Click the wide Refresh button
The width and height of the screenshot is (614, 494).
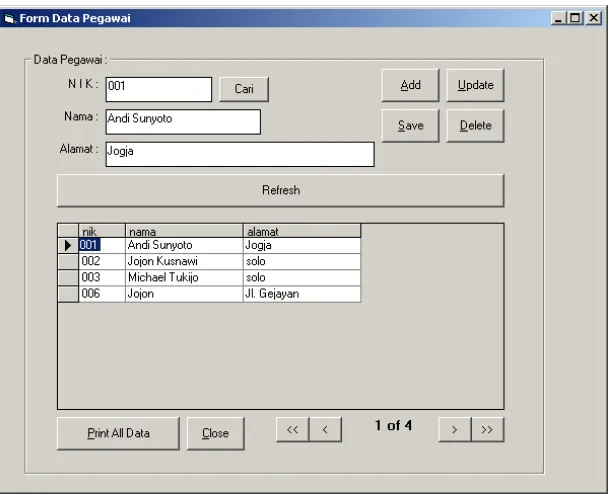point(281,191)
